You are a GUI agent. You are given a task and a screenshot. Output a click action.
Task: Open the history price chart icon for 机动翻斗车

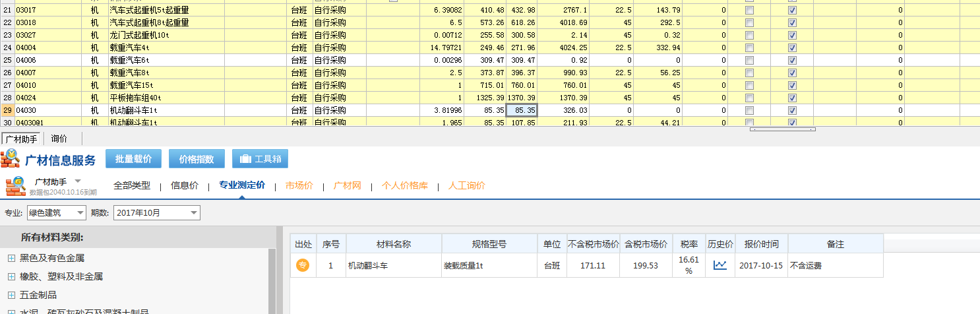(x=720, y=265)
